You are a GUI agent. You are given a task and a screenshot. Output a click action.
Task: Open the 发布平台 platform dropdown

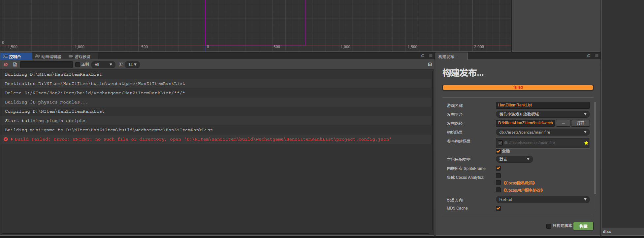542,114
